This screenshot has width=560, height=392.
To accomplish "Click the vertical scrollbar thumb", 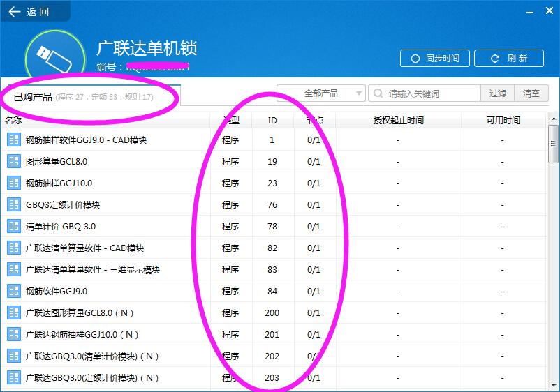I will pos(553,144).
